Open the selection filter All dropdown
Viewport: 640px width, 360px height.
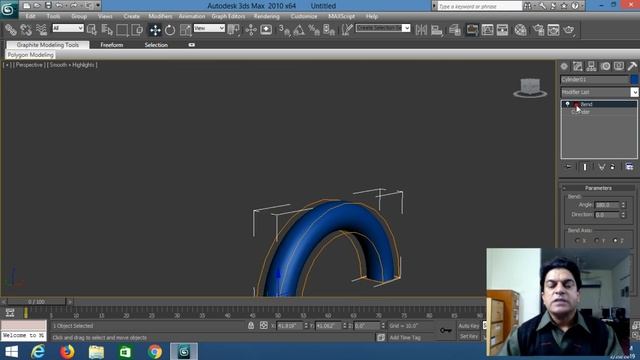(x=68, y=28)
